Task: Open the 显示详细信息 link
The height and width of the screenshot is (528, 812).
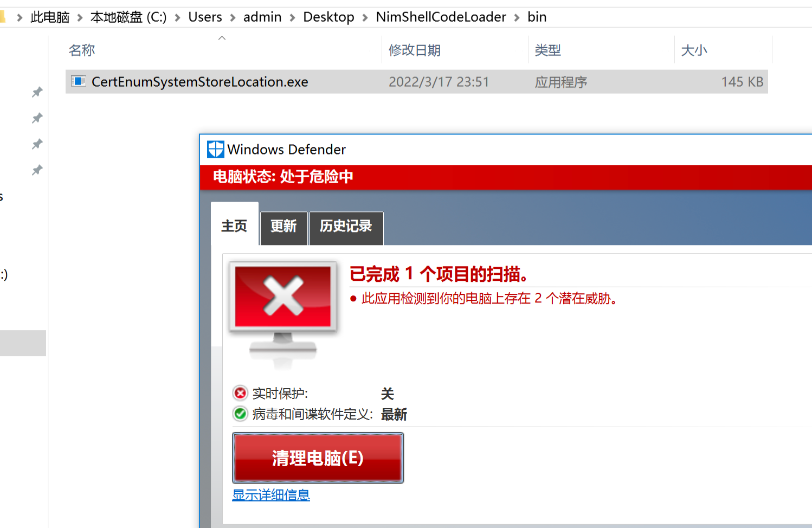Action: tap(271, 494)
